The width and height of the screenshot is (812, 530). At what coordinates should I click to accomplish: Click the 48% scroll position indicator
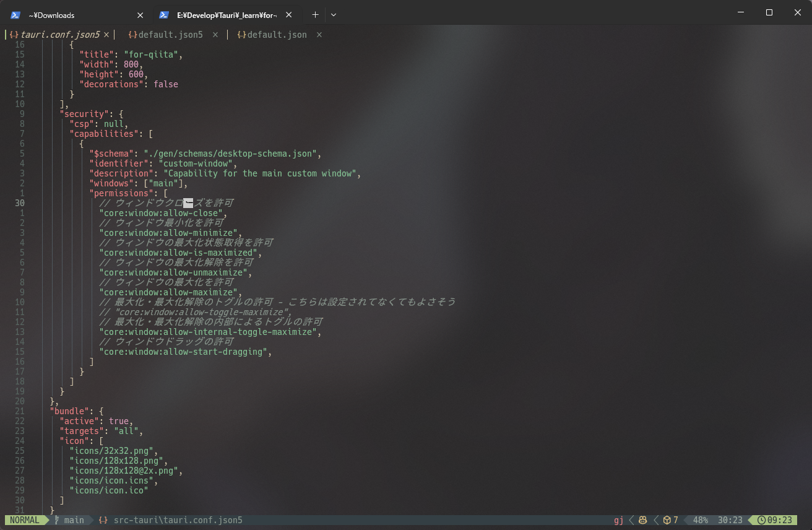tap(701, 520)
